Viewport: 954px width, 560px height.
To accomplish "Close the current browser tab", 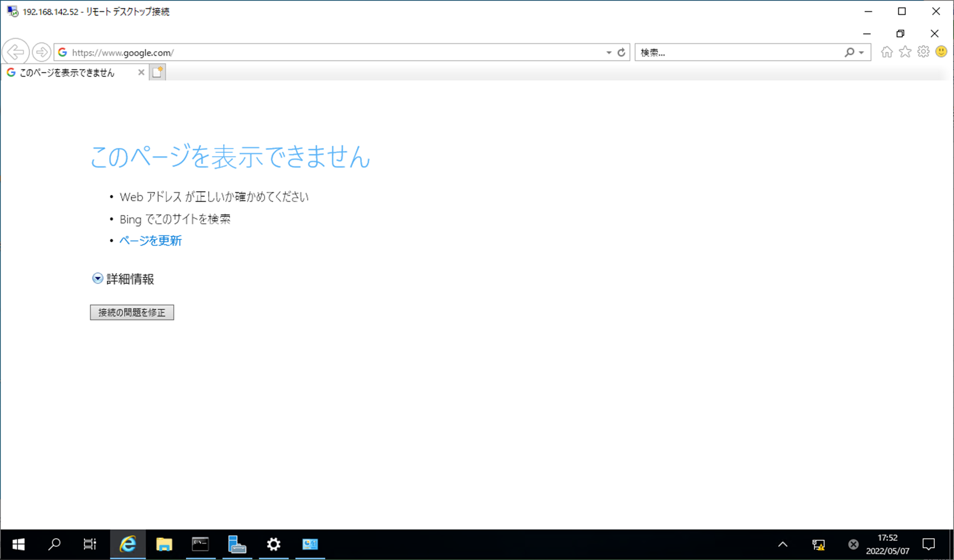I will coord(141,72).
